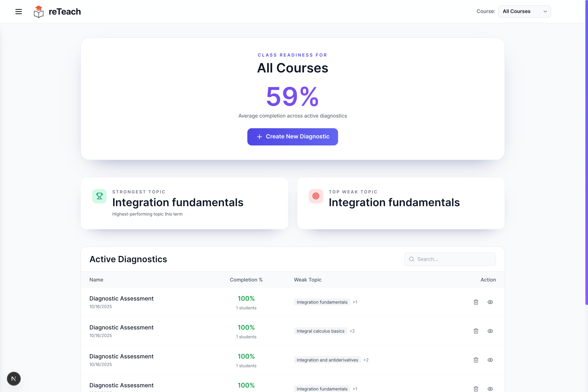Click the red target Weak Topic icon

pos(316,196)
